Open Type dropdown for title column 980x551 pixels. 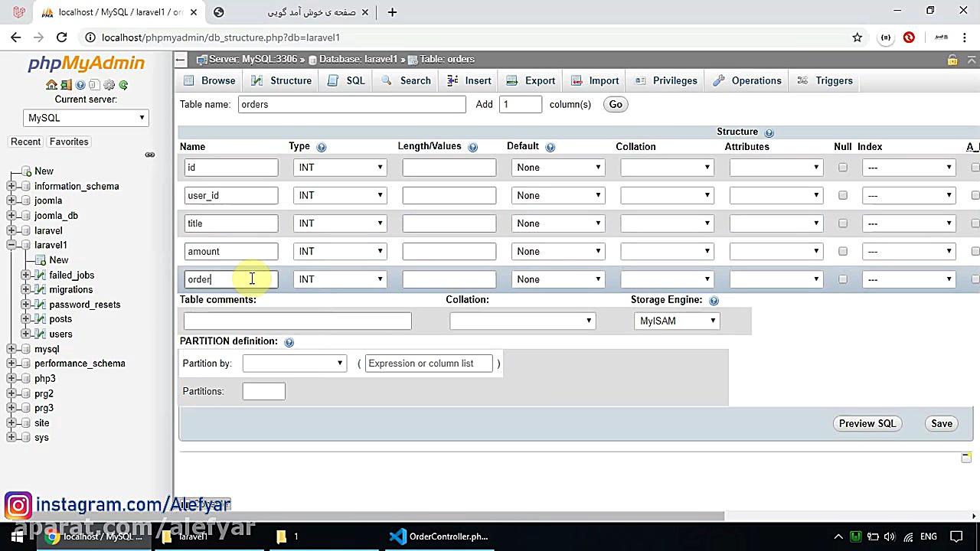[340, 223]
